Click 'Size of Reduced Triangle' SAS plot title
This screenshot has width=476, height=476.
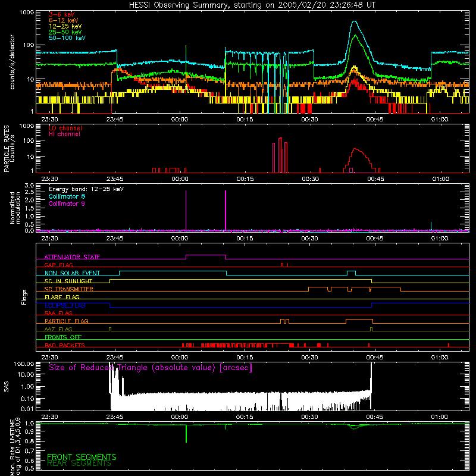(151, 368)
